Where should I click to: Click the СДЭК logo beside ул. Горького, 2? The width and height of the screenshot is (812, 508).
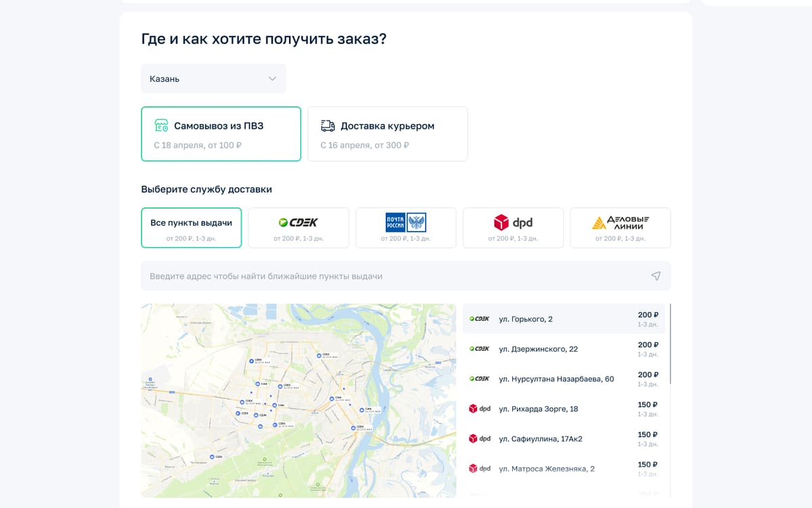tap(480, 319)
